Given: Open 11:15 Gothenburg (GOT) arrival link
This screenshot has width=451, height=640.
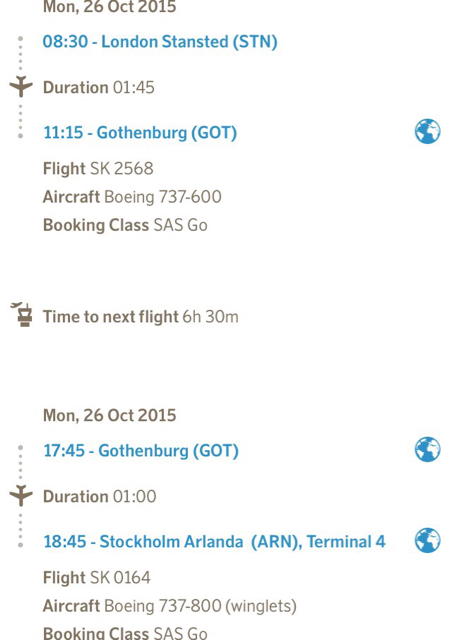Looking at the screenshot, I should coord(140,133).
